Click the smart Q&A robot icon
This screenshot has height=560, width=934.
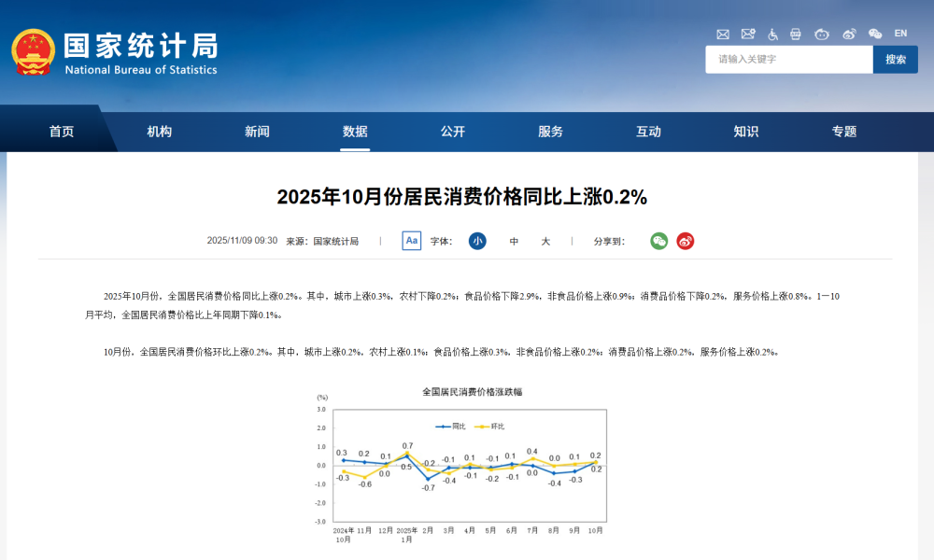point(822,34)
